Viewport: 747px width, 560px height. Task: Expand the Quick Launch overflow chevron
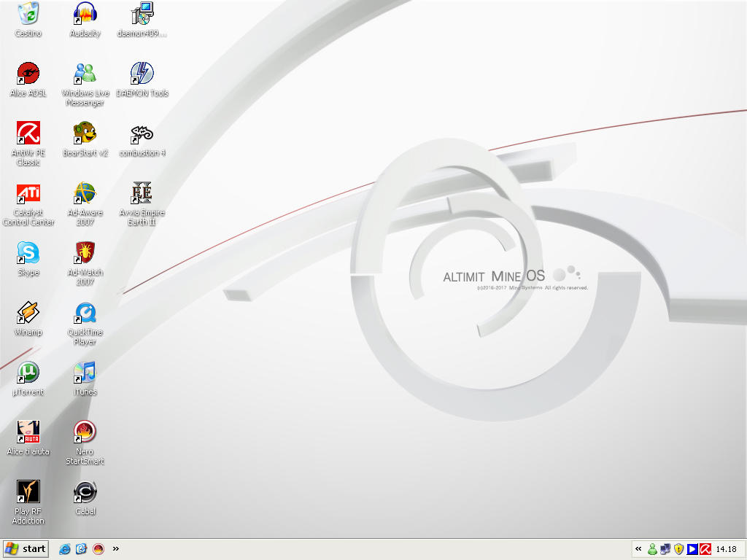click(x=115, y=549)
